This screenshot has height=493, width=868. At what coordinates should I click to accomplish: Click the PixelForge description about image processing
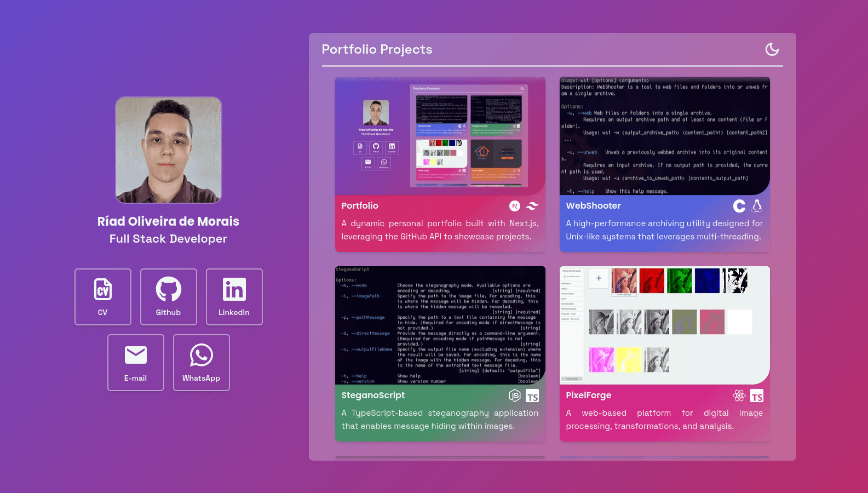point(665,420)
